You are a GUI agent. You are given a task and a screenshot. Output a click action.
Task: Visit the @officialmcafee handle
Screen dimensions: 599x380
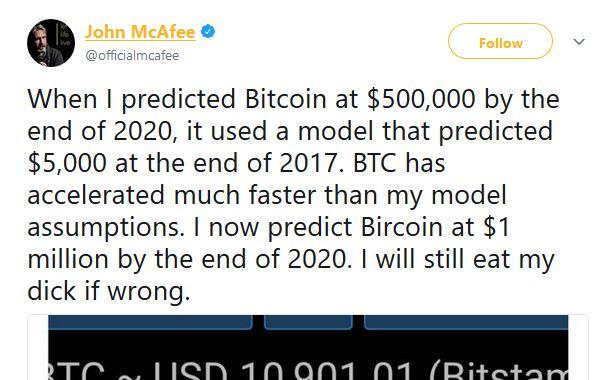pyautogui.click(x=132, y=56)
